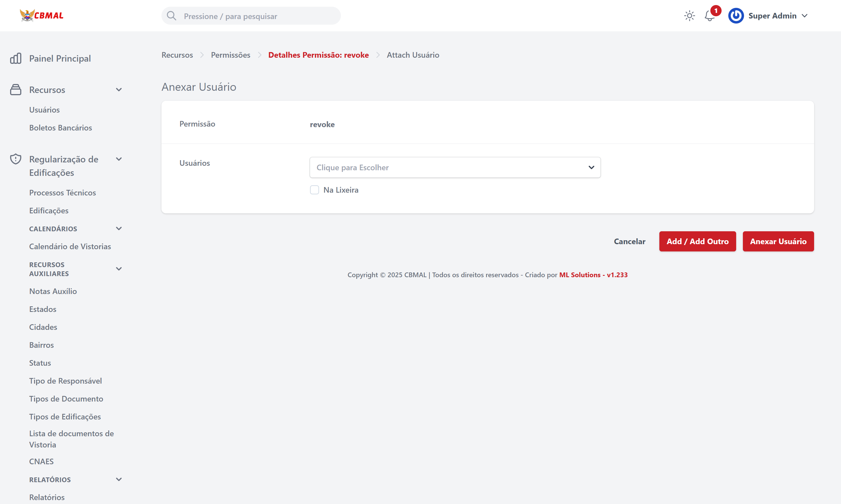The width and height of the screenshot is (841, 504).
Task: Collapse the RECURSOS AUXILIARES section chevron
Action: [x=119, y=269]
